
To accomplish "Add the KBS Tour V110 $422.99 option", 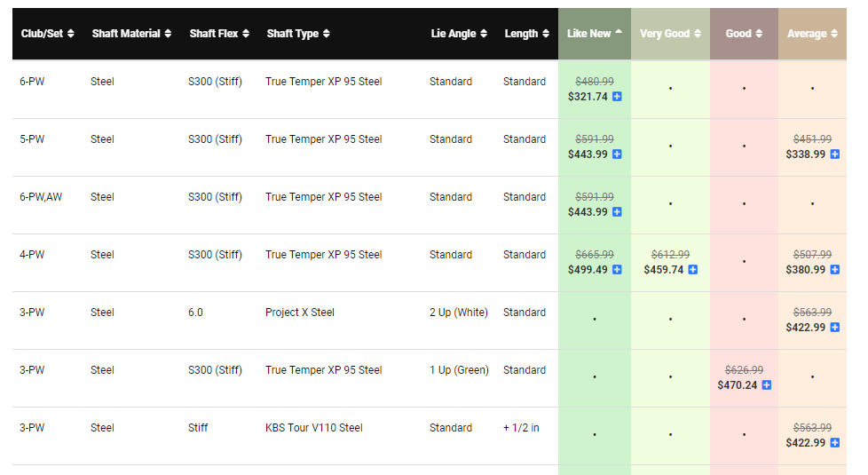I will (x=835, y=443).
